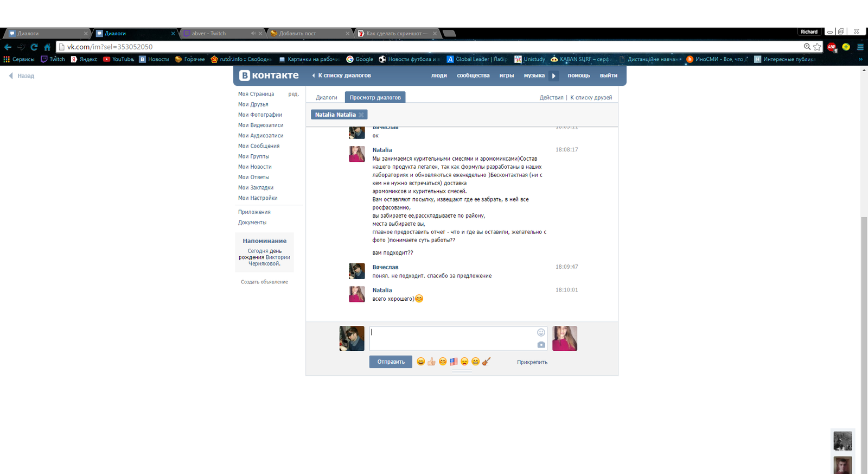Log out with выйти link
The image size is (868, 474).
tap(609, 75)
